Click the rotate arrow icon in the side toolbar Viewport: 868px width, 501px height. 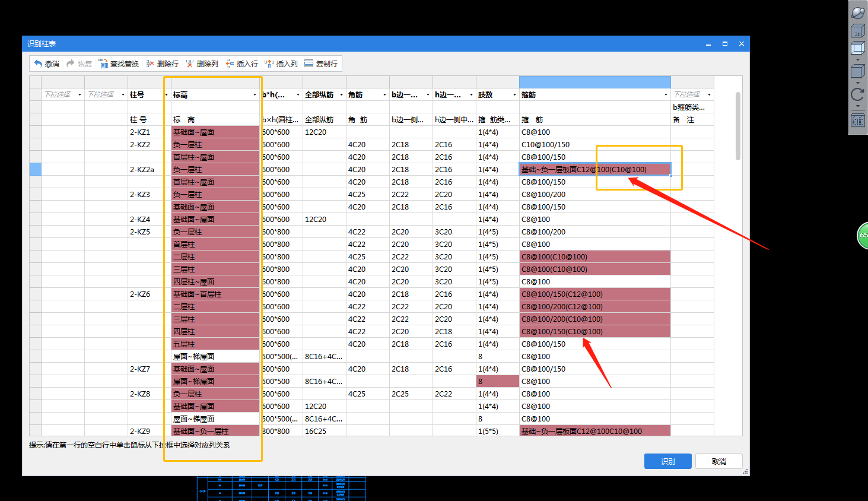[x=858, y=94]
